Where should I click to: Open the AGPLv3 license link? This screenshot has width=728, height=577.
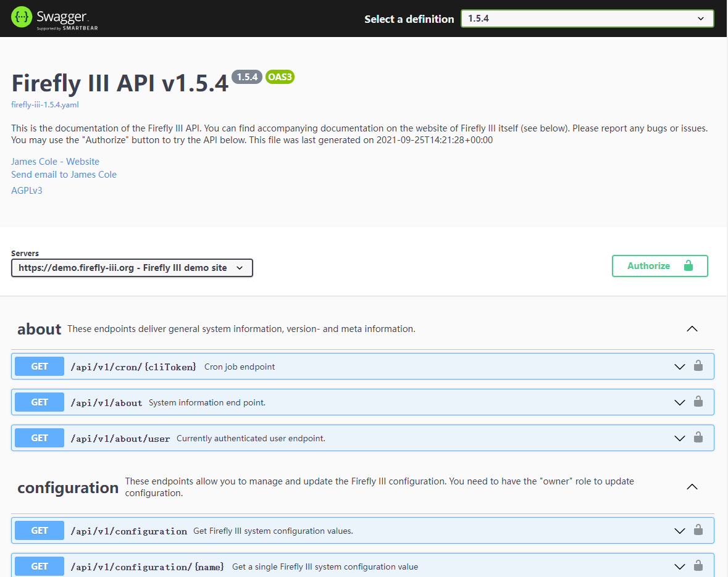(x=27, y=191)
